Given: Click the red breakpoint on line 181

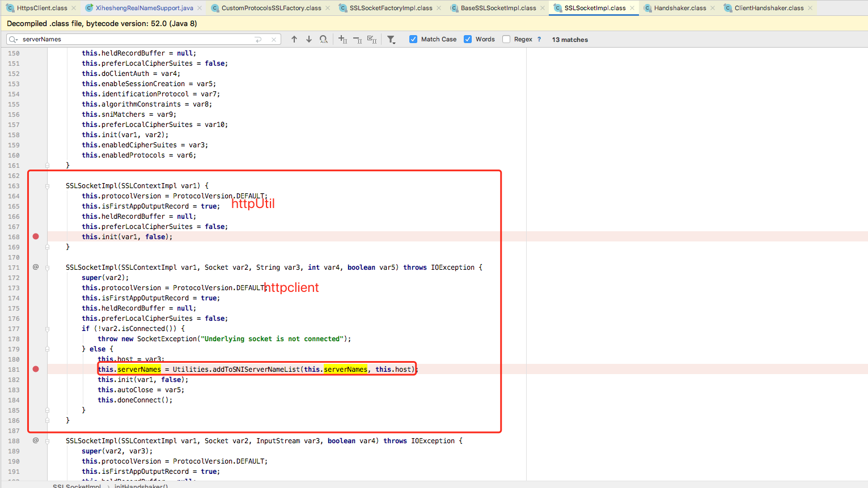Looking at the screenshot, I should click(x=36, y=368).
